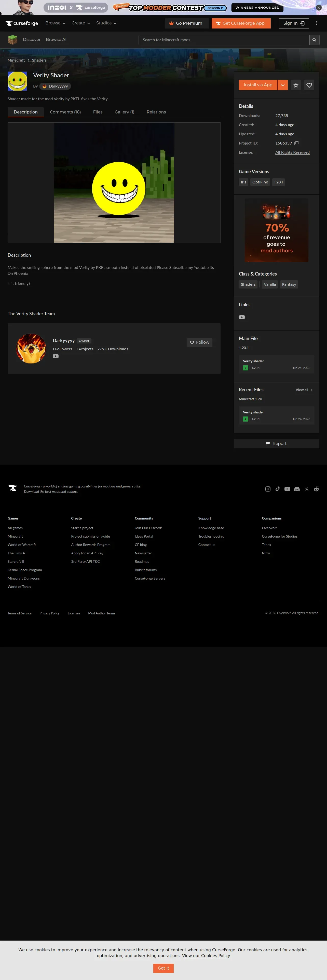Screen dimensions: 327x980
Task: Open the Shaders class tag
Action: pos(248,285)
